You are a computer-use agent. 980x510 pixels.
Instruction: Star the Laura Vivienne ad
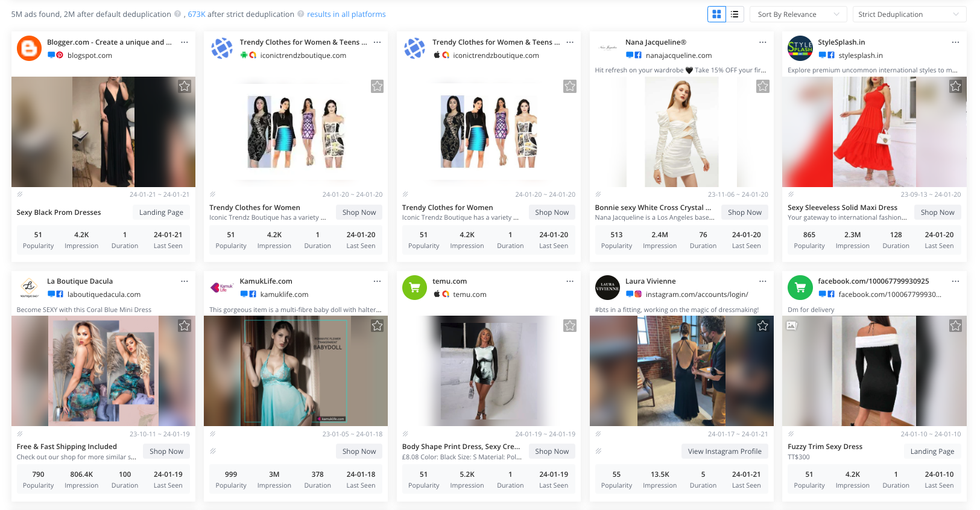(x=763, y=326)
